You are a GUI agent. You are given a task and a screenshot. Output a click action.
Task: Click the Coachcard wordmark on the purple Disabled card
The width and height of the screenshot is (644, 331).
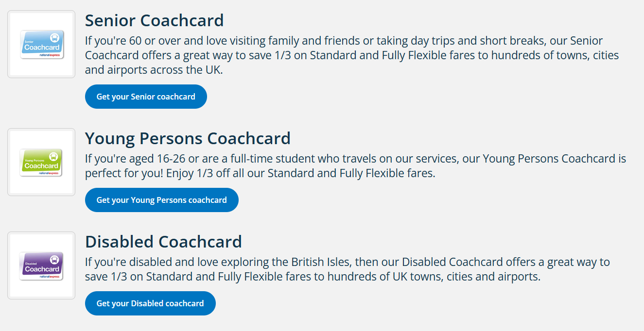42,269
